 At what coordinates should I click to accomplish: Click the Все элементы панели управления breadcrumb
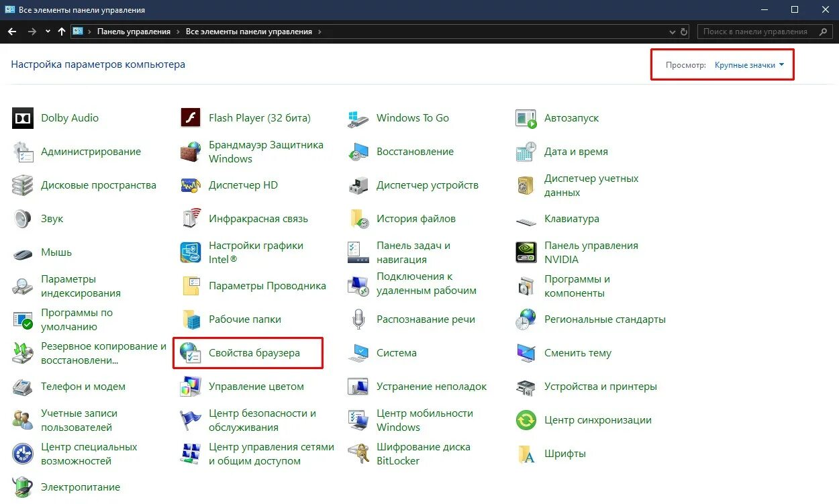tap(249, 32)
